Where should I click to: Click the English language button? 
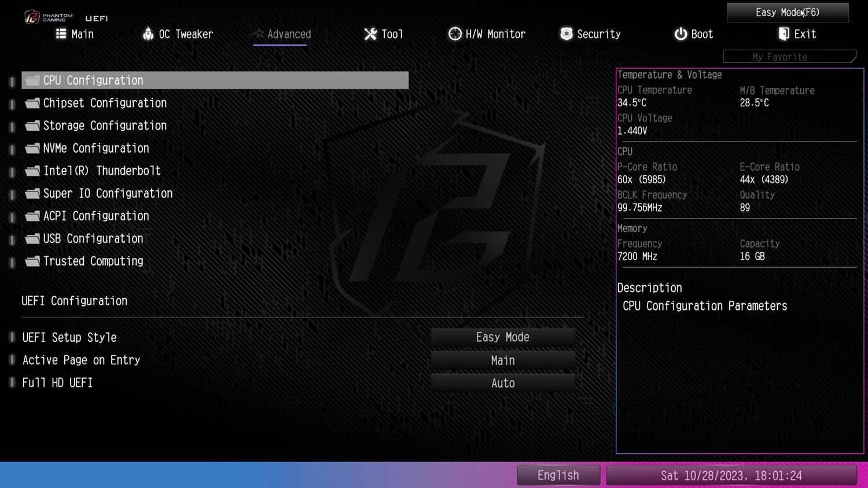pyautogui.click(x=558, y=475)
